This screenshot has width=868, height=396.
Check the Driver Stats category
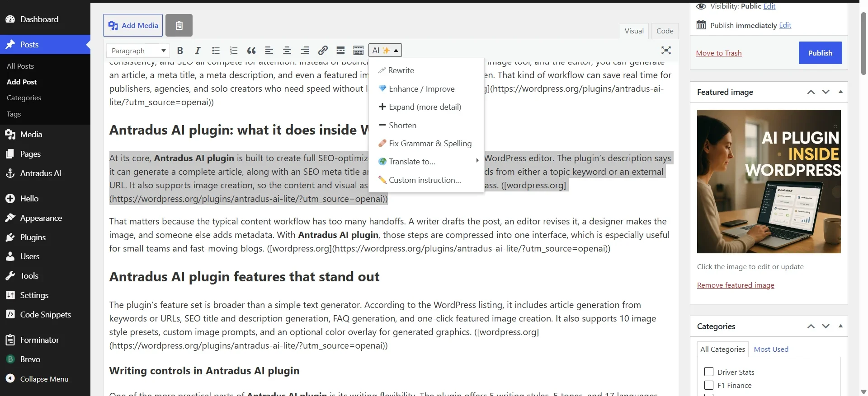coord(709,372)
